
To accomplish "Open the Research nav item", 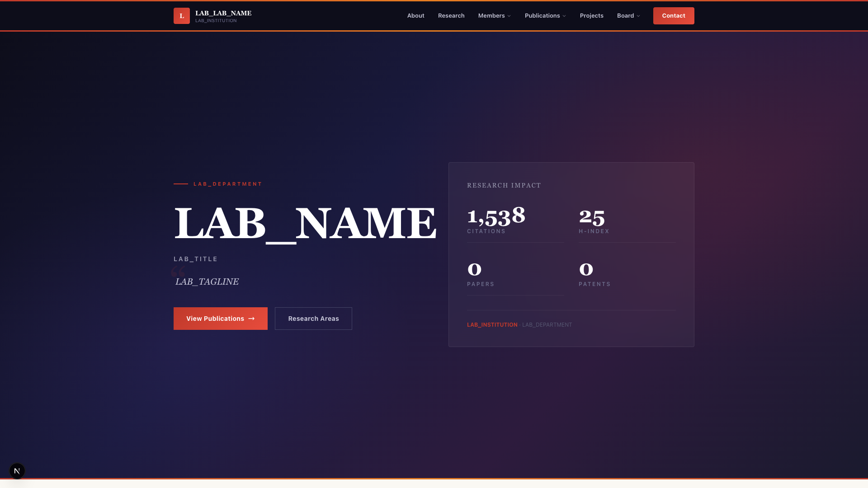I will click(451, 16).
